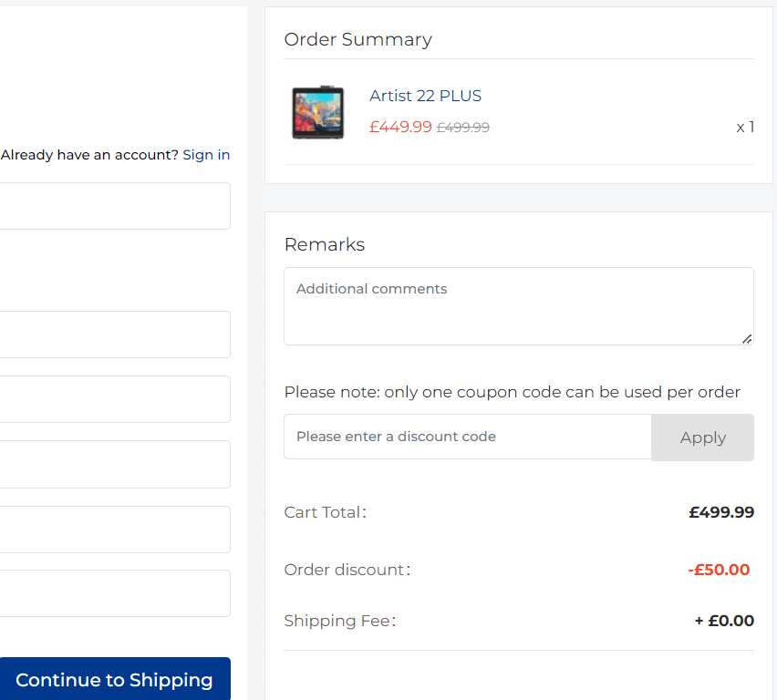Apply the entered discount code
The width and height of the screenshot is (777, 700).
tap(702, 437)
